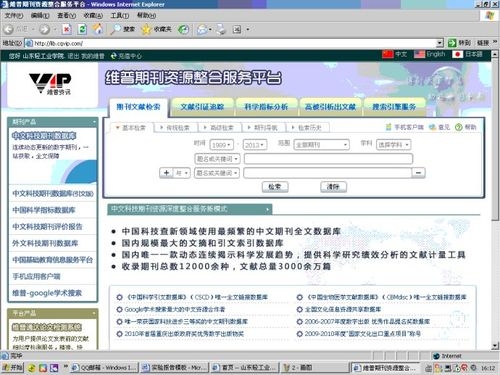Screen dimensions: 500x375
Task: Click the 中文科技期刊数据库 banner heading
Action: pos(44,136)
